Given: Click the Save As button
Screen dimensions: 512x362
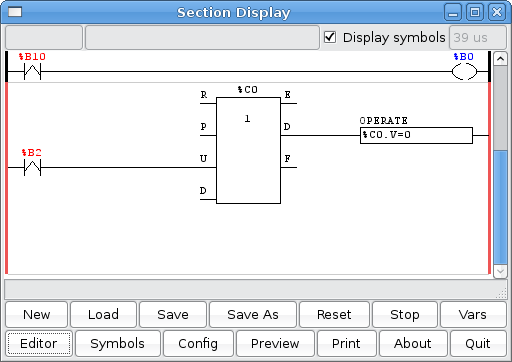Looking at the screenshot, I should 253,314.
